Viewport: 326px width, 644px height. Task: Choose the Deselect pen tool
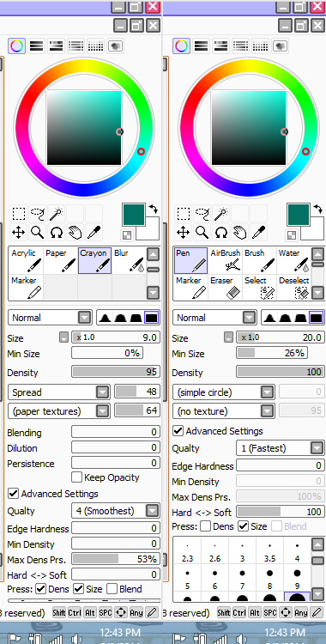(x=293, y=287)
